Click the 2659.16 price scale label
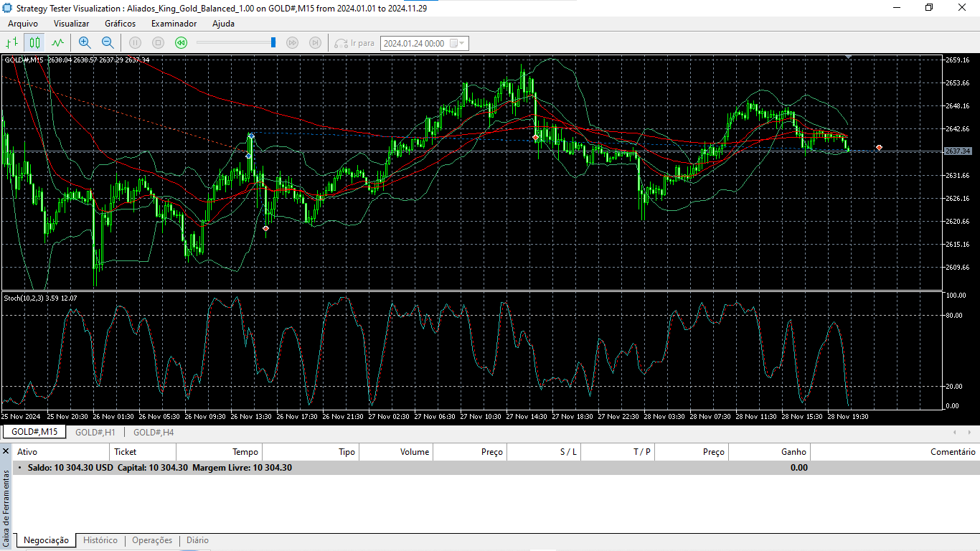980x551 pixels. point(958,60)
